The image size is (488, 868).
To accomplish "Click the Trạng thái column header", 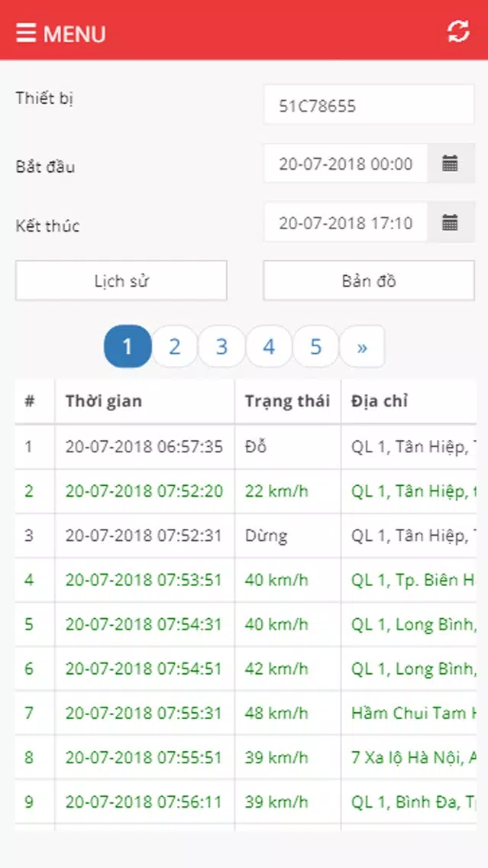I will point(287,401).
